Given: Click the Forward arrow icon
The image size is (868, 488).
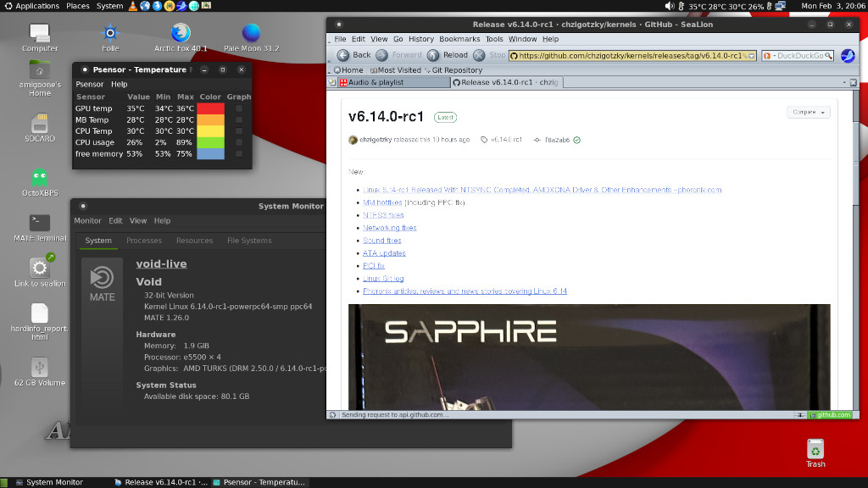Looking at the screenshot, I should (382, 55).
